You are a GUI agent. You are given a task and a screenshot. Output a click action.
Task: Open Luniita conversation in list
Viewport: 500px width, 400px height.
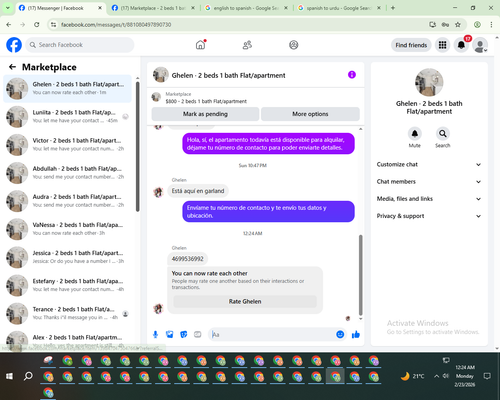[67, 116]
